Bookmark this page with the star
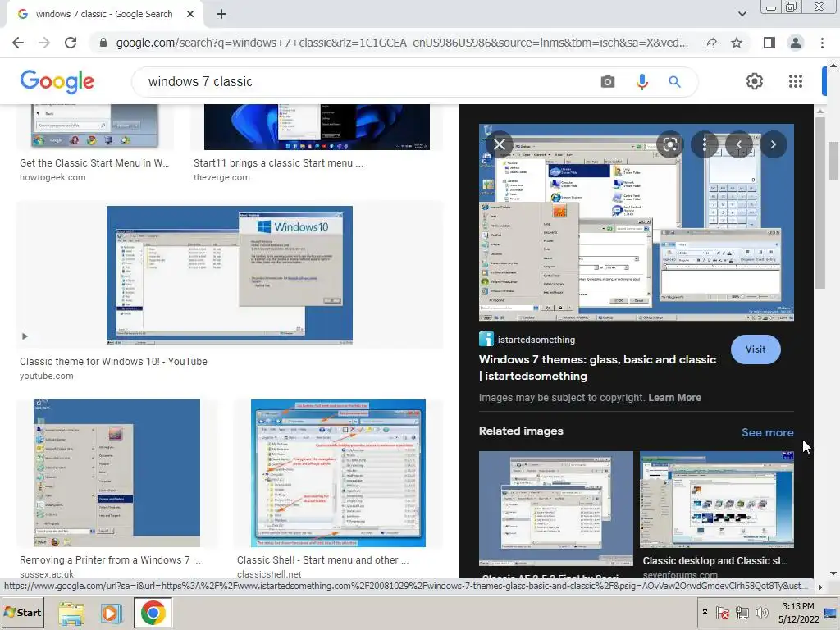 [737, 43]
